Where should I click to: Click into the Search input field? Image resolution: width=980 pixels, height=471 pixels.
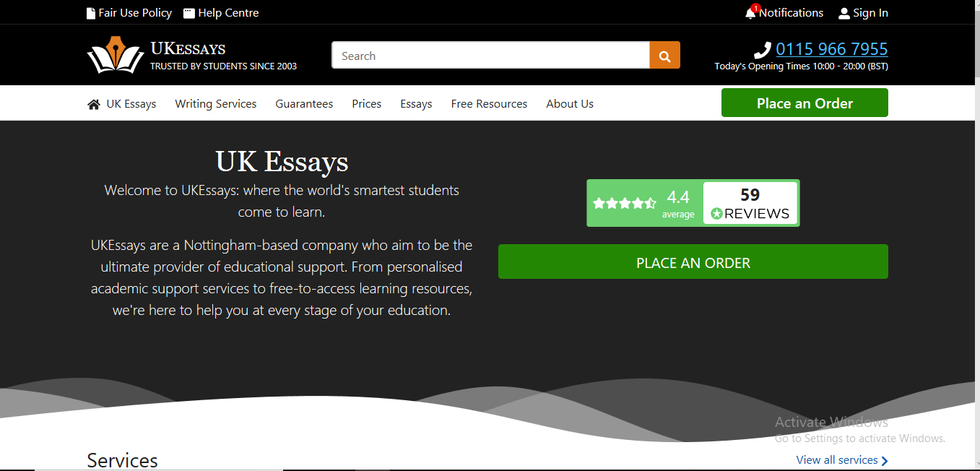pyautogui.click(x=491, y=56)
